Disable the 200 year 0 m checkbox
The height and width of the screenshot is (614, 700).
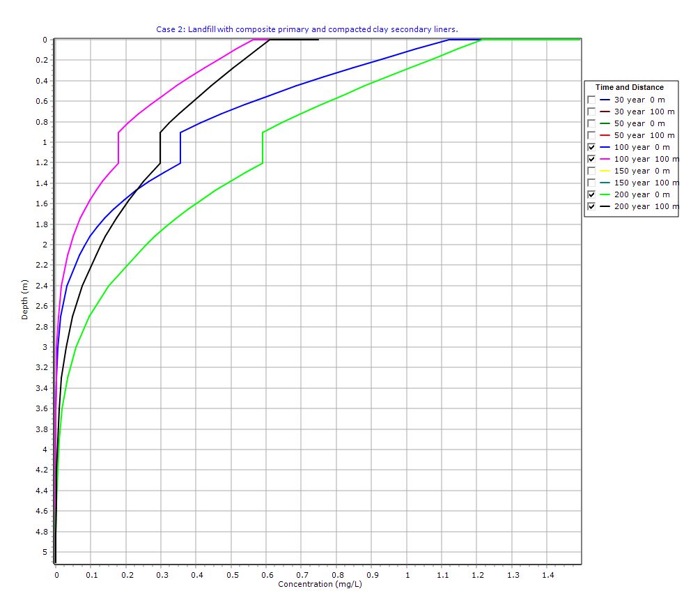coord(591,194)
